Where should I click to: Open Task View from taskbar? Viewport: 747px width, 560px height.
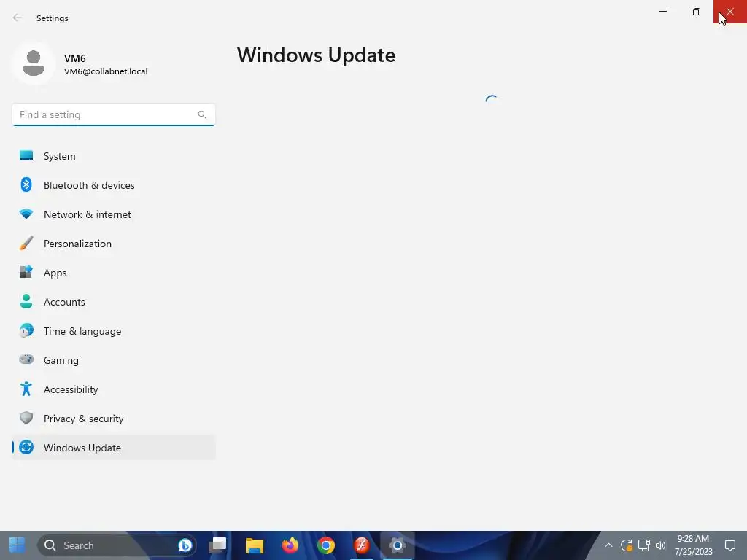click(217, 545)
